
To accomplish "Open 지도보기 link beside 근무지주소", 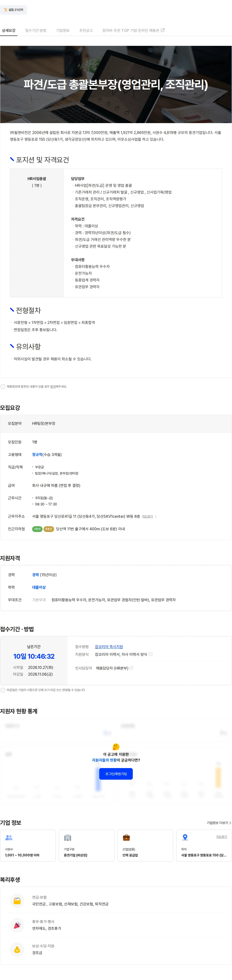I will (x=147, y=517).
